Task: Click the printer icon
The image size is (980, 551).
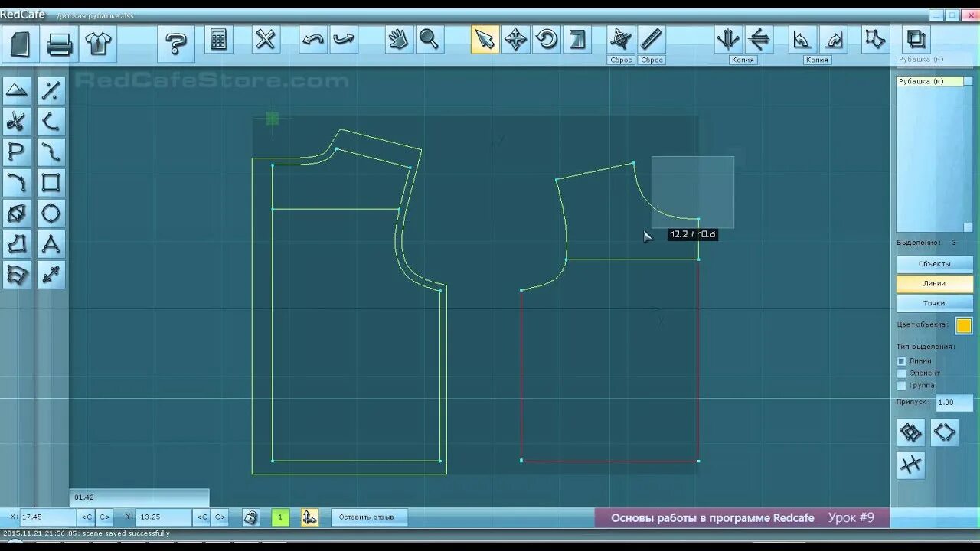Action: click(x=59, y=43)
